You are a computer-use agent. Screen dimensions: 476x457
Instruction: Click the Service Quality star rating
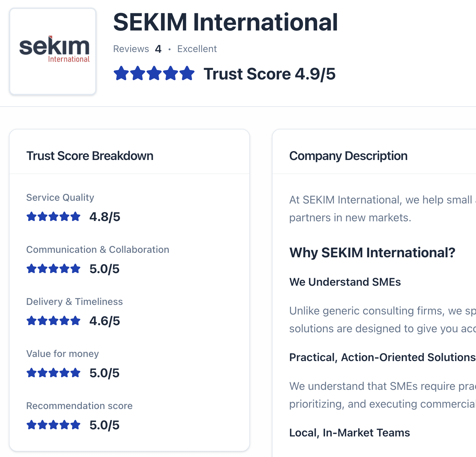53,217
